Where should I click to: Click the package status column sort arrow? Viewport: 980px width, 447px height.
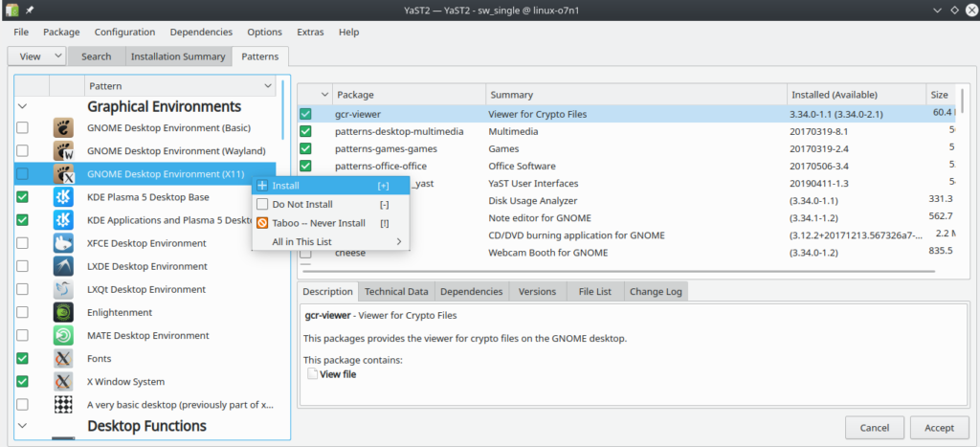point(324,95)
